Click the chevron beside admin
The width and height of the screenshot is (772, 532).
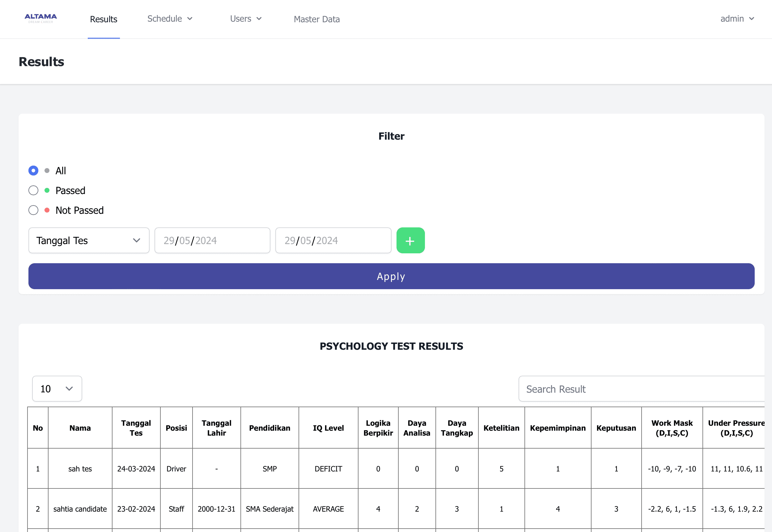(x=752, y=19)
